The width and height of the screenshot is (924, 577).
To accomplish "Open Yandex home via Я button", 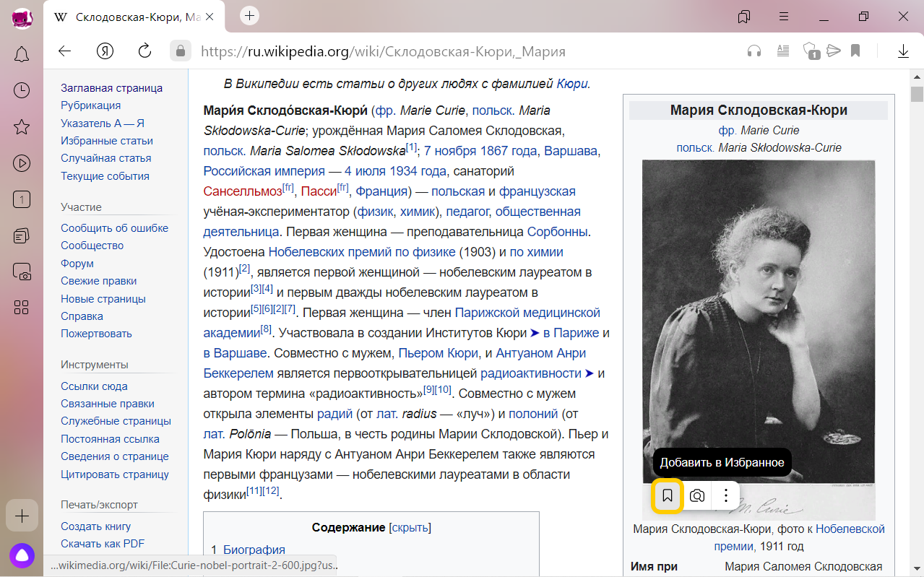I will 105,51.
